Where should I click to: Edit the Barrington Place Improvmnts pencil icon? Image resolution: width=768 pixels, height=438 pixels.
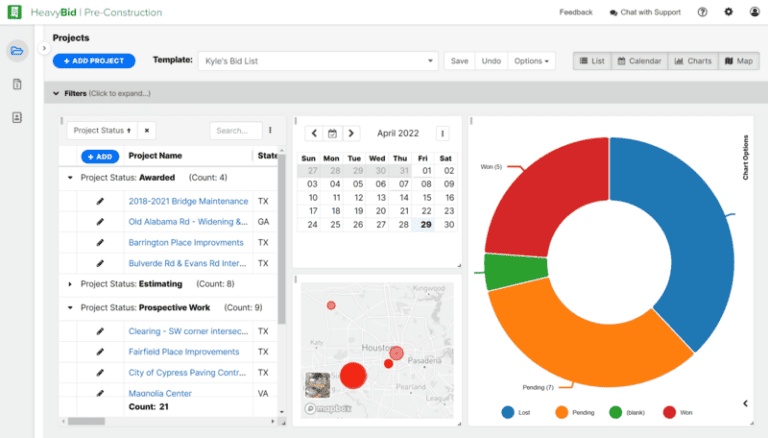point(100,242)
